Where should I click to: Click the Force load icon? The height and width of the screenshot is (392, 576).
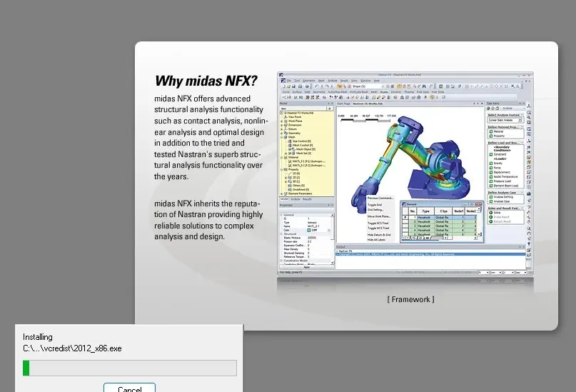coord(491,168)
